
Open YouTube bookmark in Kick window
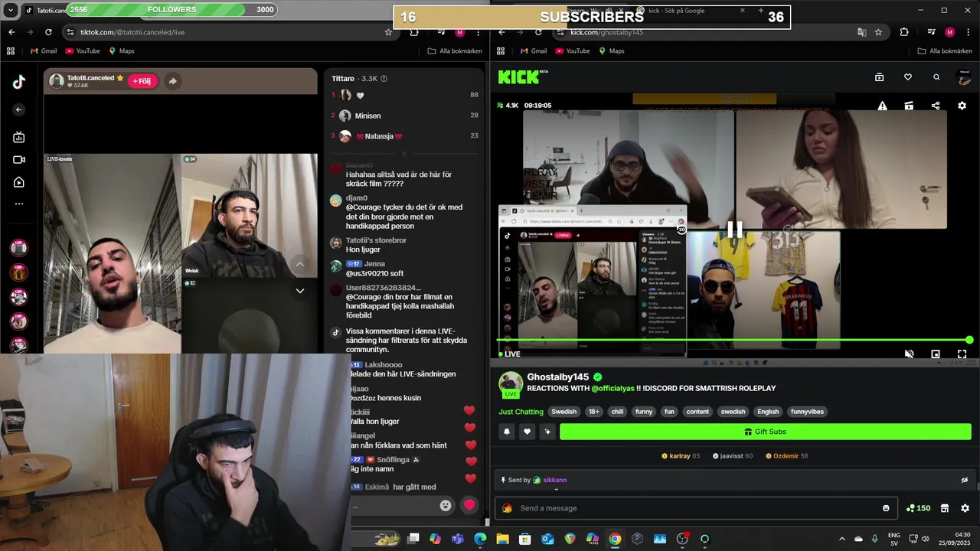[x=573, y=51]
